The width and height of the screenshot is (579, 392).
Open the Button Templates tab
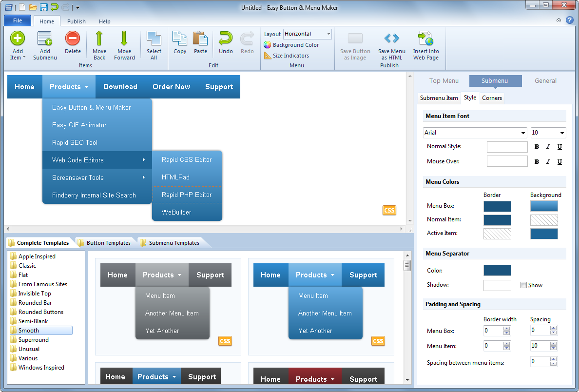click(x=108, y=243)
